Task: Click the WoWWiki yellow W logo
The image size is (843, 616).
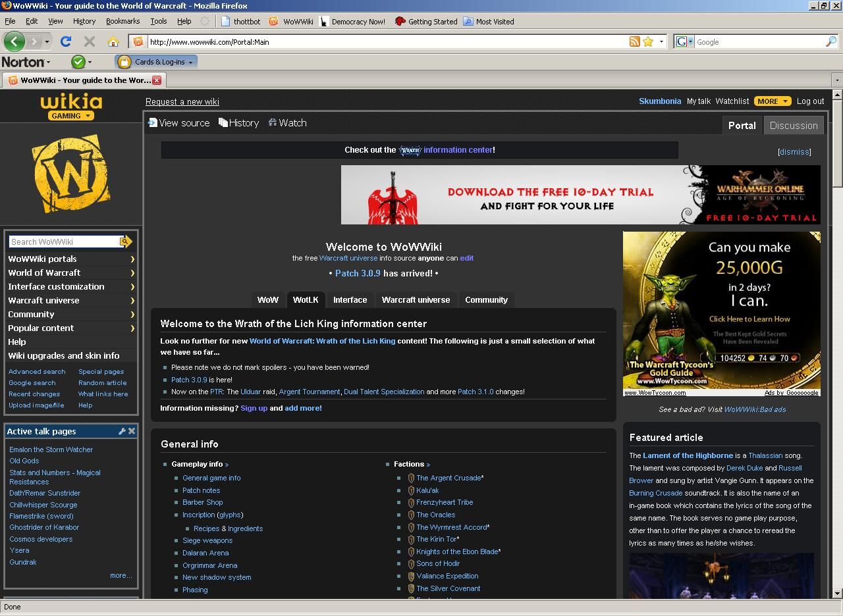Action: [71, 174]
